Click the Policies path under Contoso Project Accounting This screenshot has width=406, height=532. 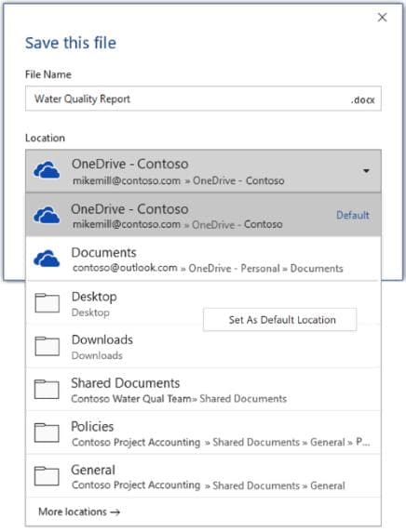pyautogui.click(x=221, y=442)
